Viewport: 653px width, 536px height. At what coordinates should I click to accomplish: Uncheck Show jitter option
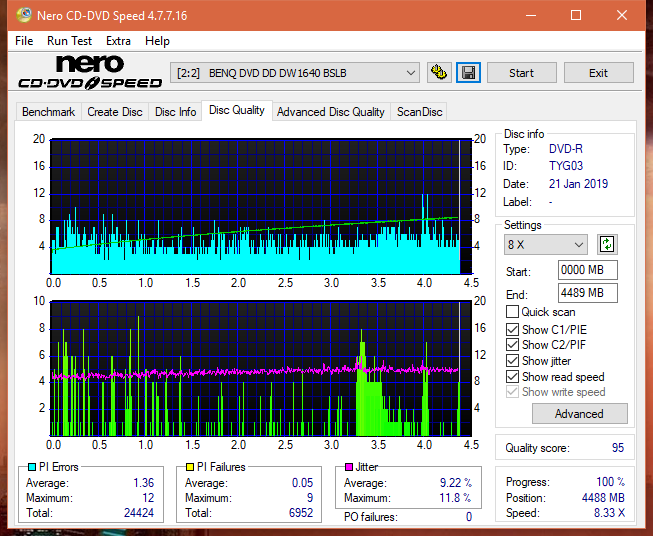(512, 361)
